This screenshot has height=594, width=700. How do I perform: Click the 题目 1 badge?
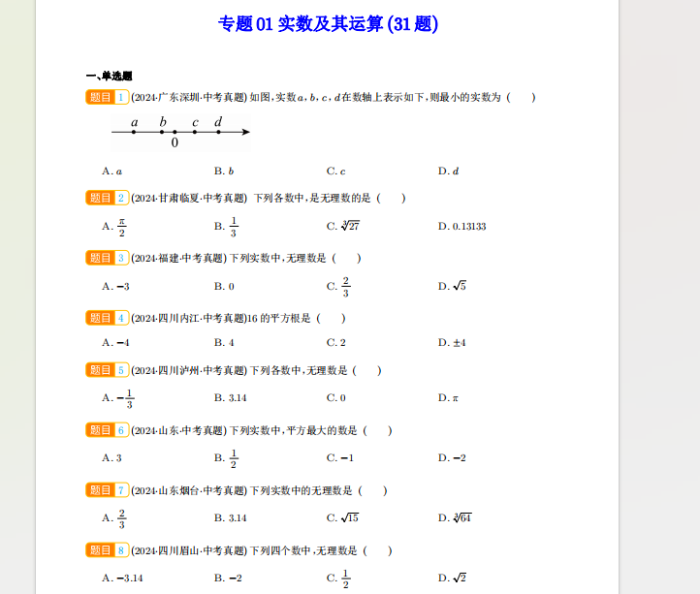[x=108, y=97]
